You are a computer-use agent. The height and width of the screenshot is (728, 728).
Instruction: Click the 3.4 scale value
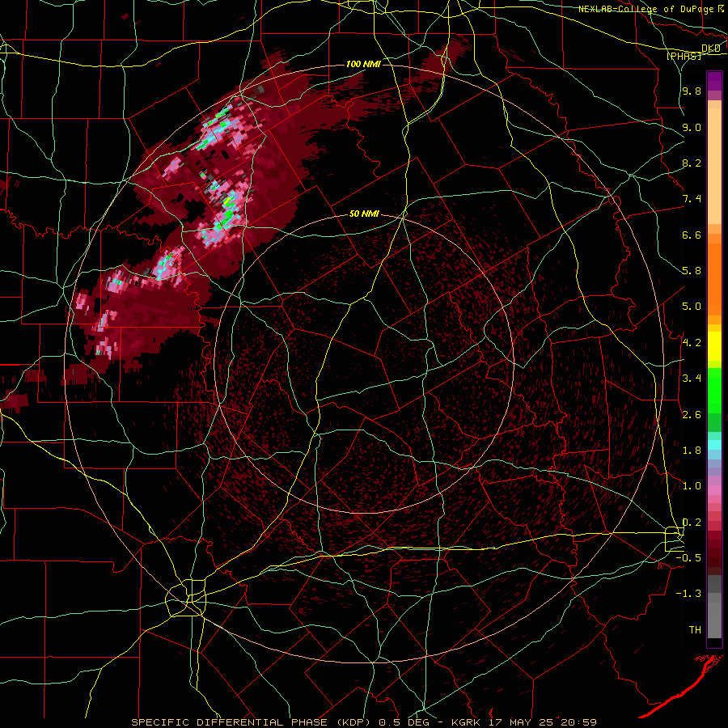[692, 379]
